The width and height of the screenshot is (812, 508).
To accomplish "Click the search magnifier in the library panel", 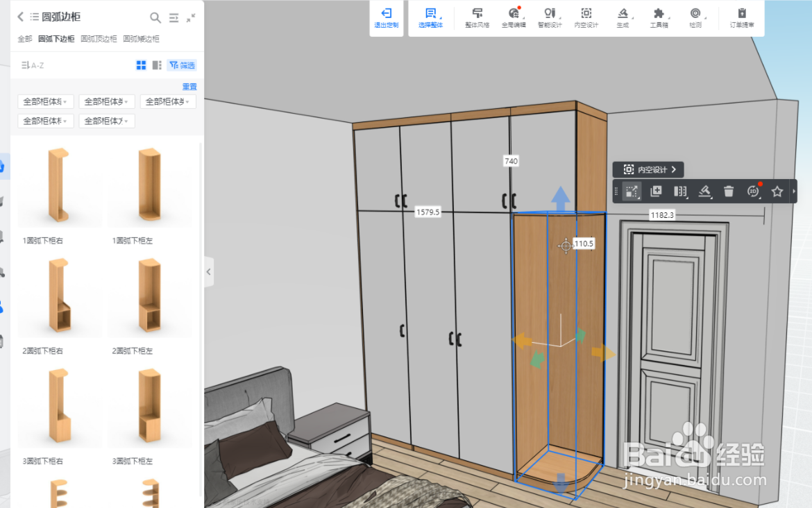I will (x=155, y=17).
